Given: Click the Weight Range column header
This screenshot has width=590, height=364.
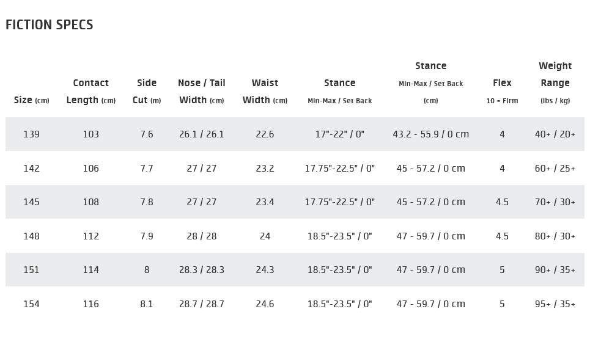Looking at the screenshot, I should click(555, 82).
